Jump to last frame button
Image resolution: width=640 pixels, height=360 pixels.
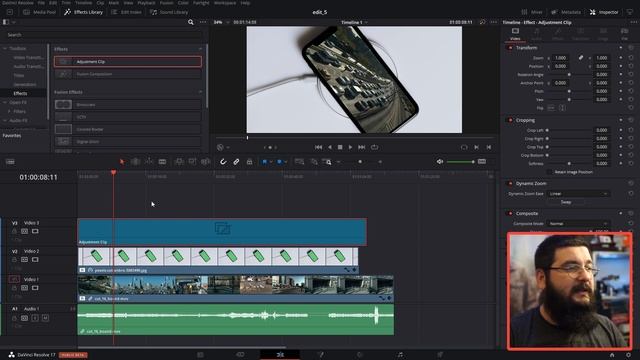[362, 147]
